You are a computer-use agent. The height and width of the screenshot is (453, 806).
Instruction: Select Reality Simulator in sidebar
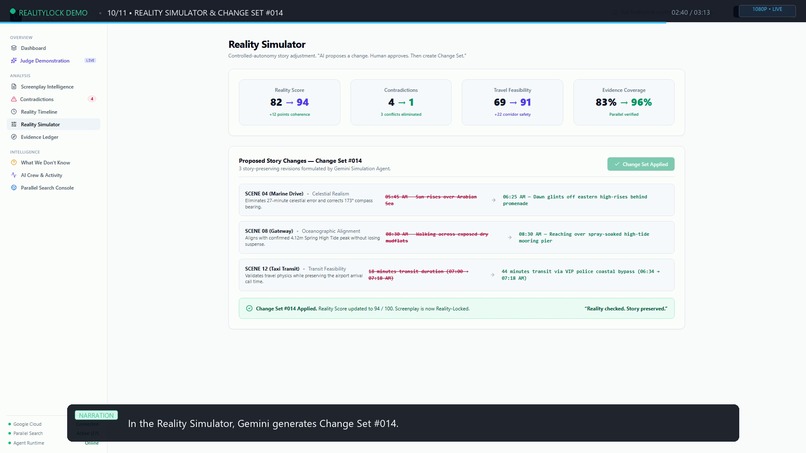[x=53, y=124]
